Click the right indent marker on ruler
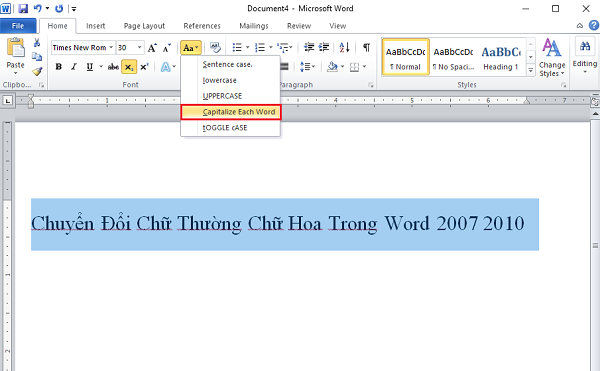 527,101
